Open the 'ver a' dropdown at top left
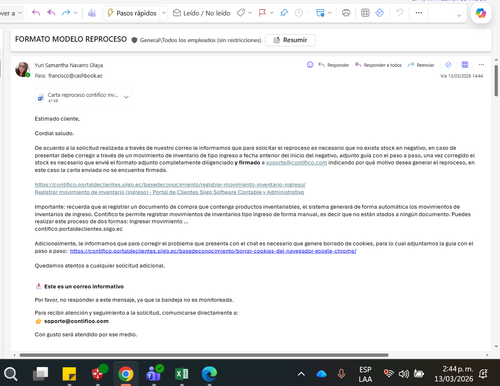Viewport: 500px width, 386px height. 11,13
